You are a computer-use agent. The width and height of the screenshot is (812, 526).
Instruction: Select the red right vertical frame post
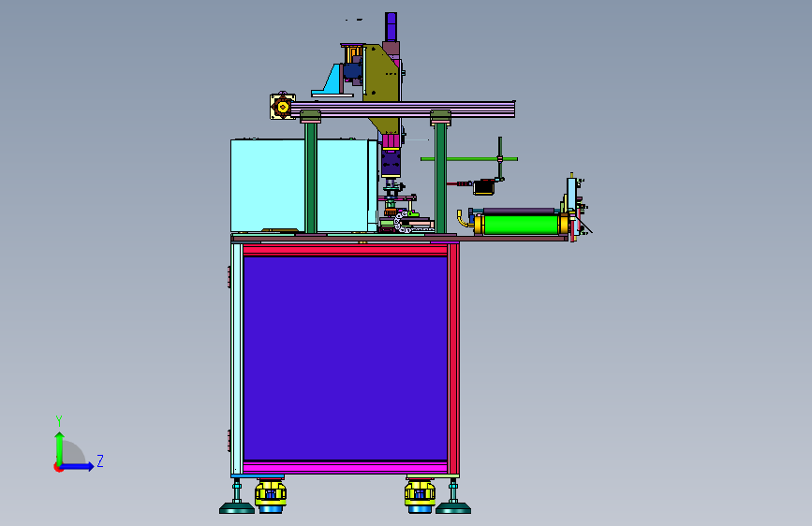[454, 358]
